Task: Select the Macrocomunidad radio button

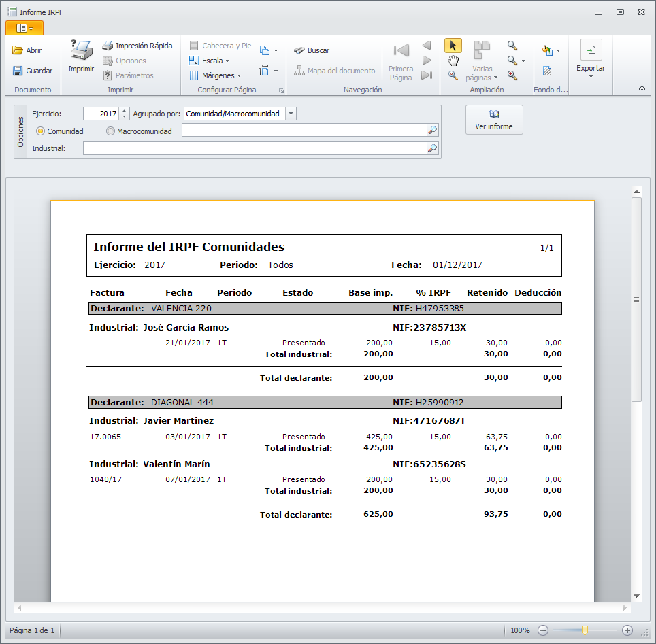Action: [110, 131]
